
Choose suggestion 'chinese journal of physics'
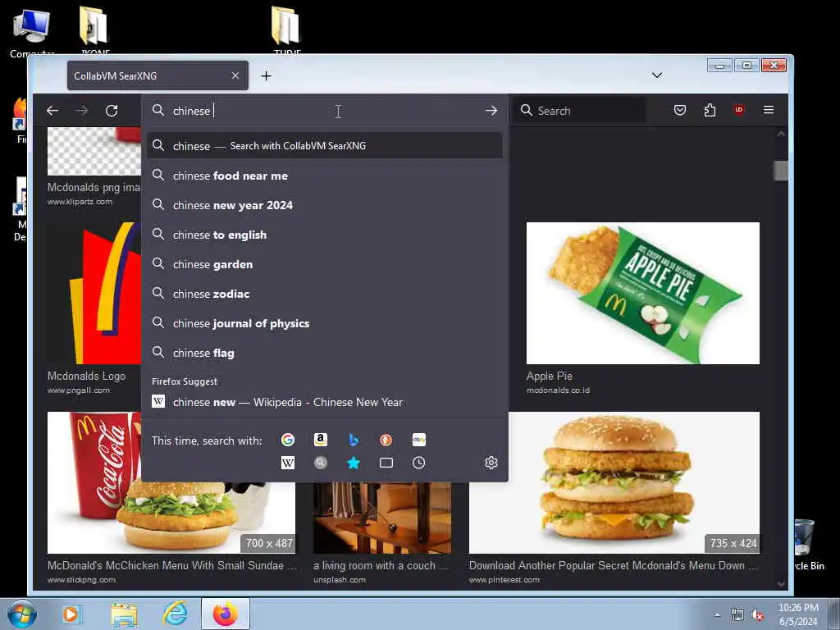pos(325,323)
